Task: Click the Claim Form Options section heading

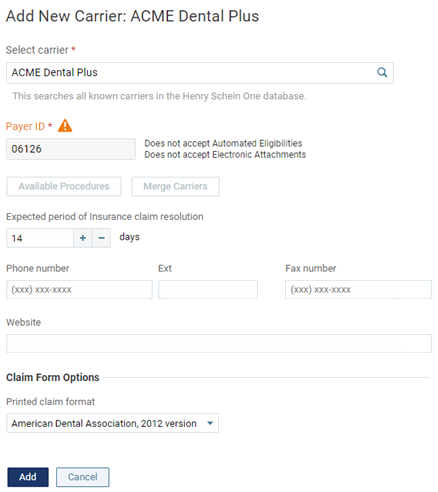Action: pyautogui.click(x=53, y=377)
